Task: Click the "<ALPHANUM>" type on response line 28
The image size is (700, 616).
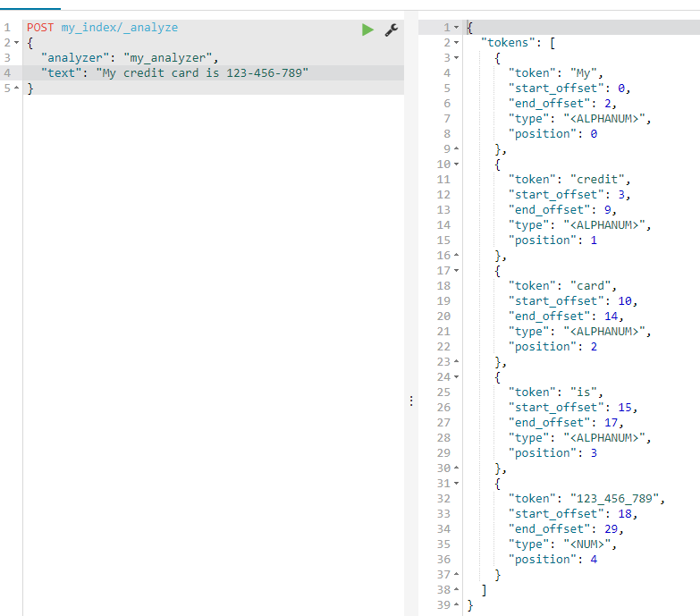Action: click(x=604, y=438)
